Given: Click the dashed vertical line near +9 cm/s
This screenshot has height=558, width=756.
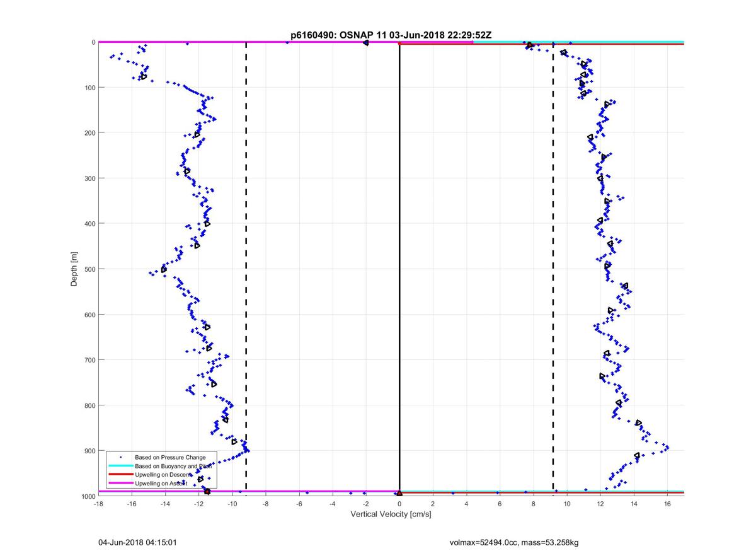Looking at the screenshot, I should pyautogui.click(x=553, y=269).
